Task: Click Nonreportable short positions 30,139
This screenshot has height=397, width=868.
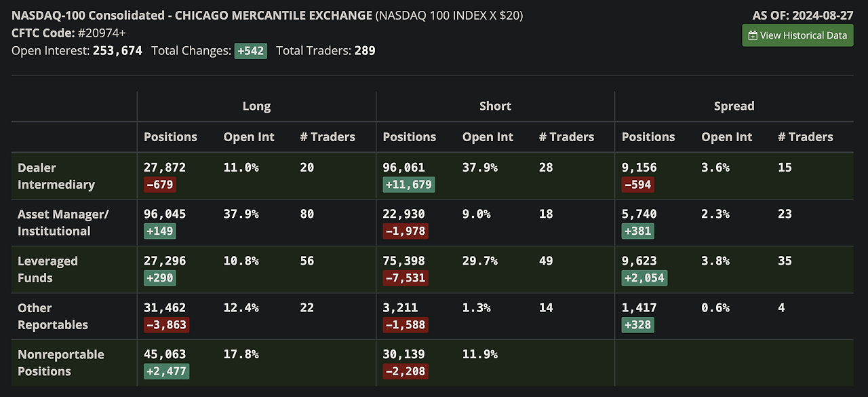Action: point(404,354)
